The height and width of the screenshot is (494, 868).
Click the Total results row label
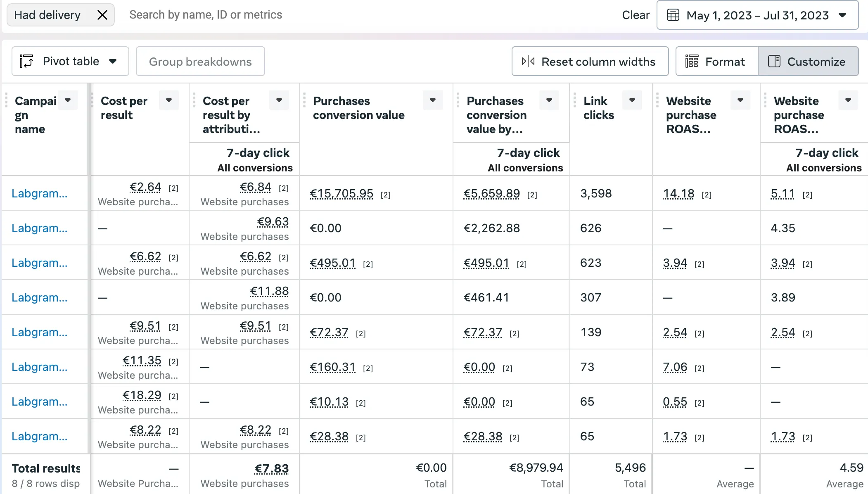pos(46,468)
